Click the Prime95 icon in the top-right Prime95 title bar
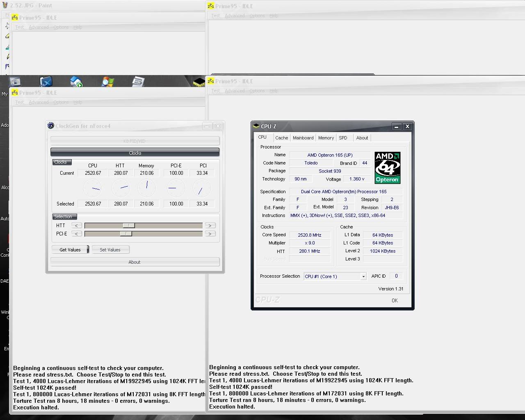 click(x=211, y=6)
